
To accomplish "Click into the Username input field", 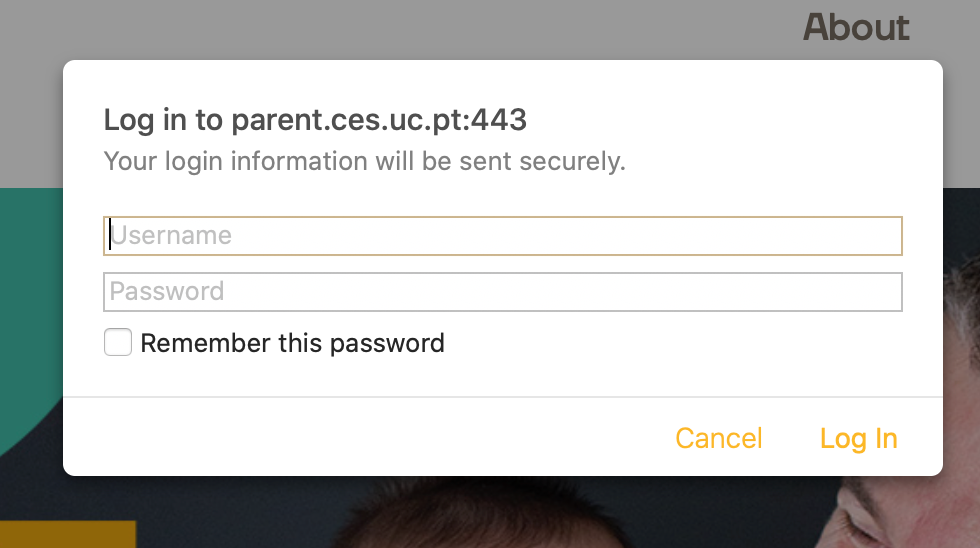I will pos(503,236).
